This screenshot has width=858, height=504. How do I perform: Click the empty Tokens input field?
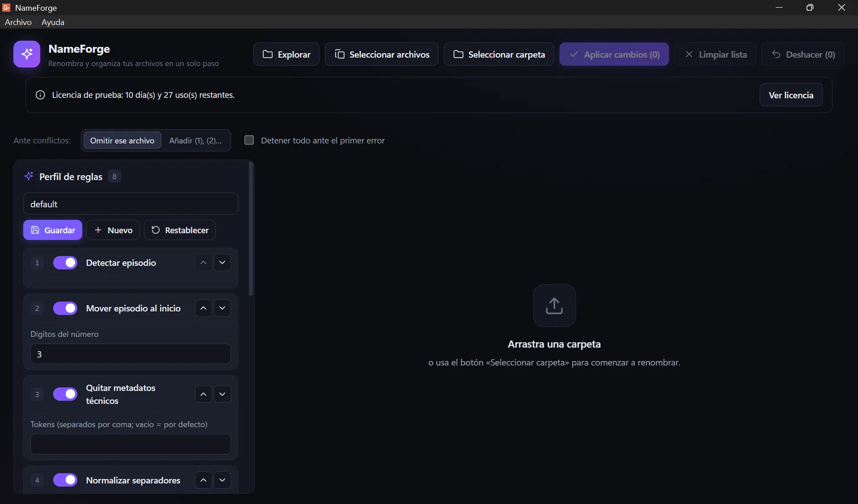click(x=130, y=444)
